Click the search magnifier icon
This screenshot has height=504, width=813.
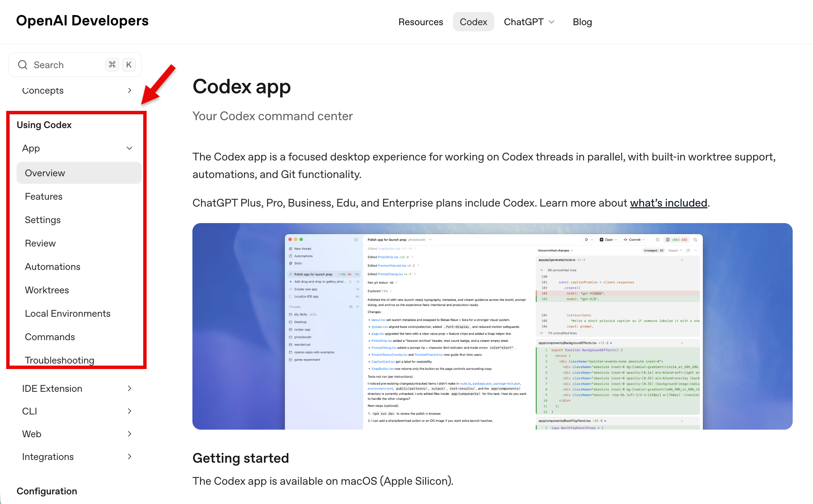[x=23, y=65]
